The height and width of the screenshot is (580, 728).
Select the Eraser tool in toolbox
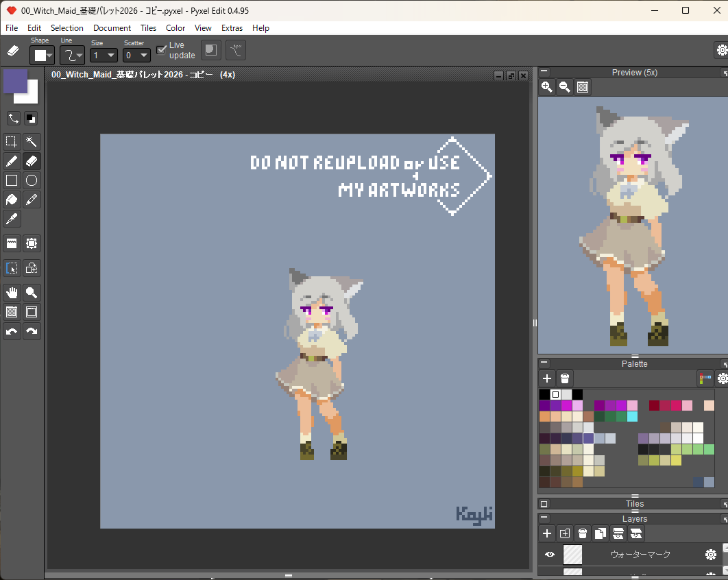pyautogui.click(x=32, y=161)
